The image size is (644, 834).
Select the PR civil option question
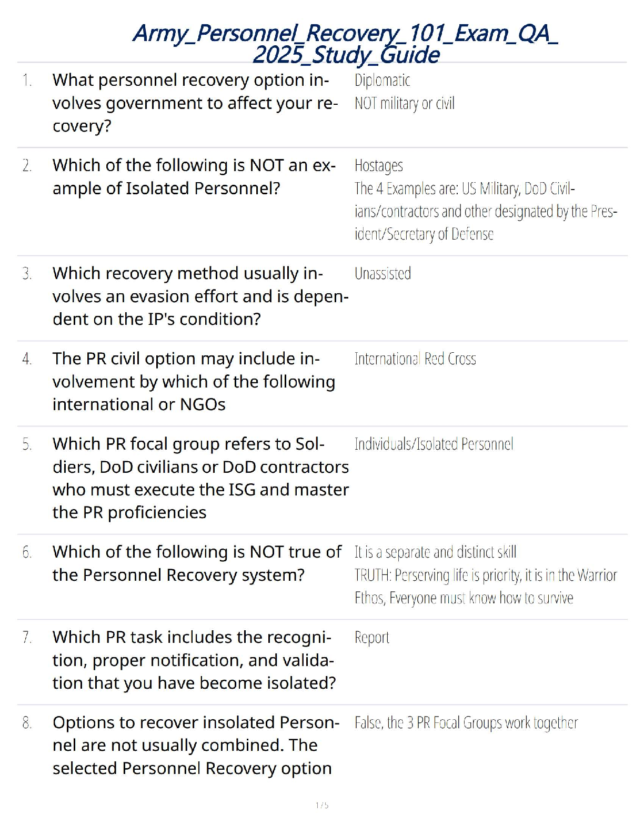pos(194,382)
